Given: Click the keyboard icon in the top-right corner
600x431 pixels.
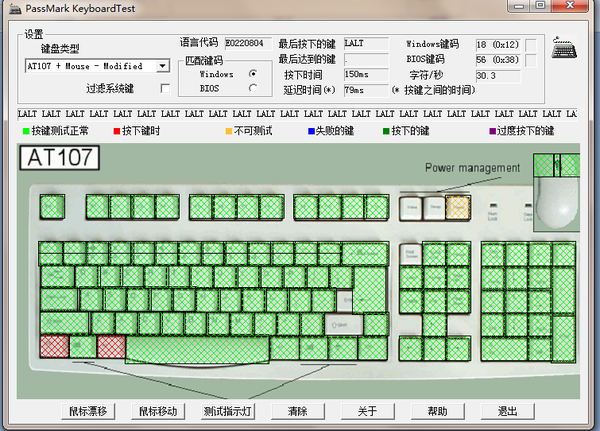Looking at the screenshot, I should pyautogui.click(x=564, y=48).
